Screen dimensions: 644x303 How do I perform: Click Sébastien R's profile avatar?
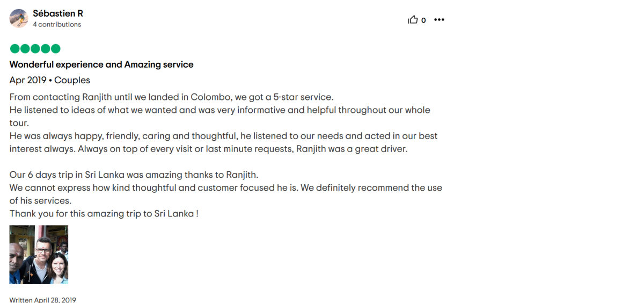pyautogui.click(x=19, y=18)
